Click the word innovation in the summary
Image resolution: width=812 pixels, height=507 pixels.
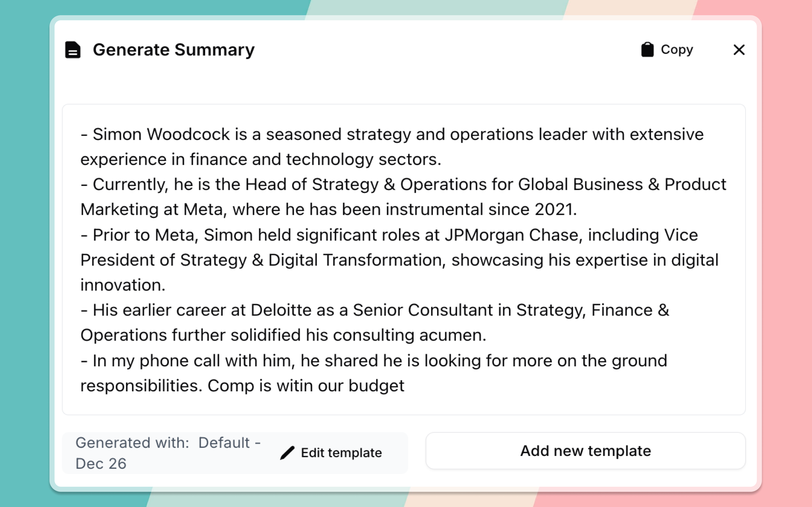tap(122, 285)
